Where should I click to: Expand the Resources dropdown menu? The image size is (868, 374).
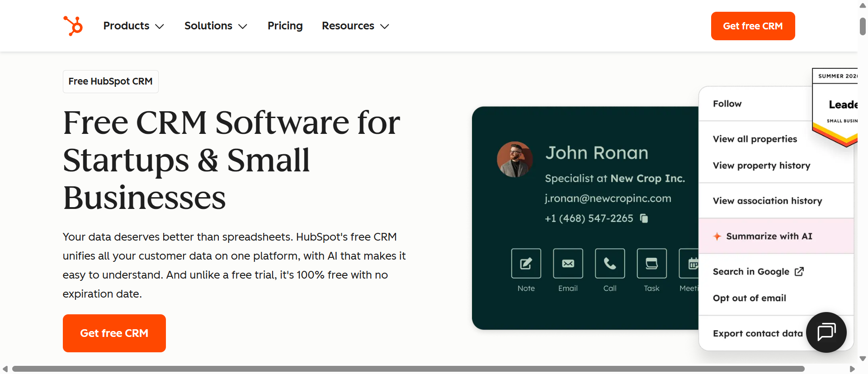tap(355, 26)
